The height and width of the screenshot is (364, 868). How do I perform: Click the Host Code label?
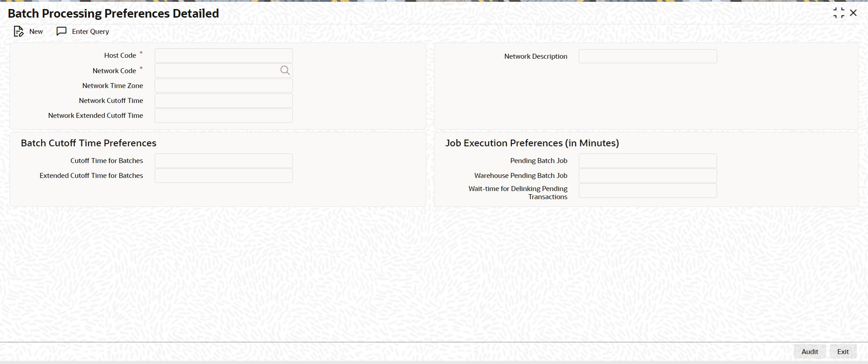click(x=120, y=56)
